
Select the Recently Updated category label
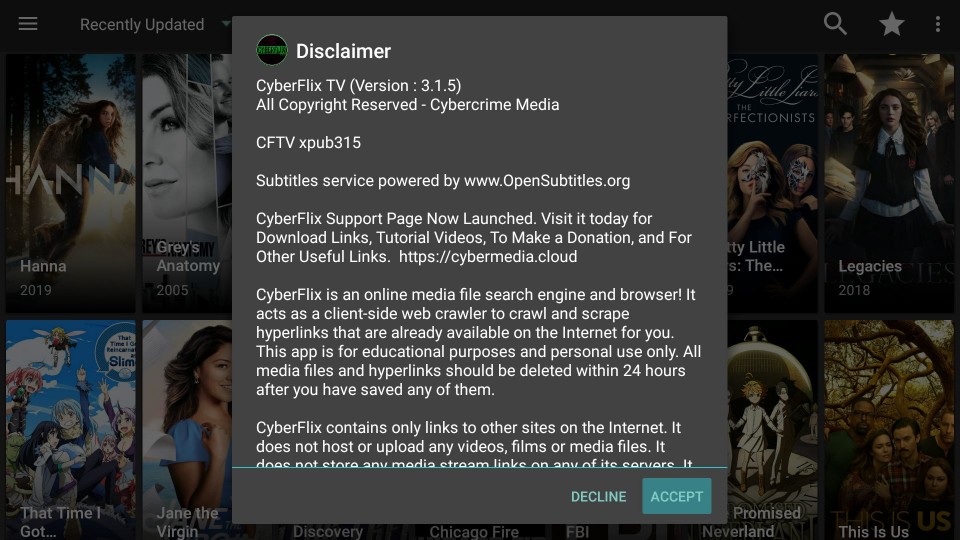[142, 24]
